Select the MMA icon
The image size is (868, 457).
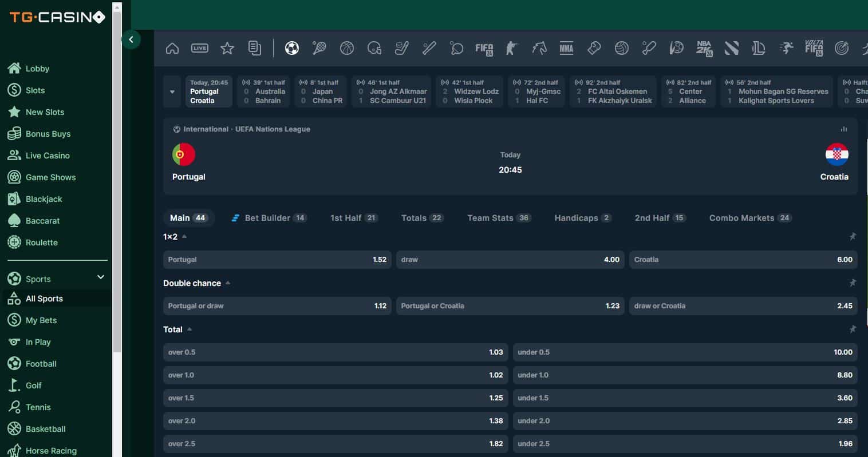click(x=566, y=48)
